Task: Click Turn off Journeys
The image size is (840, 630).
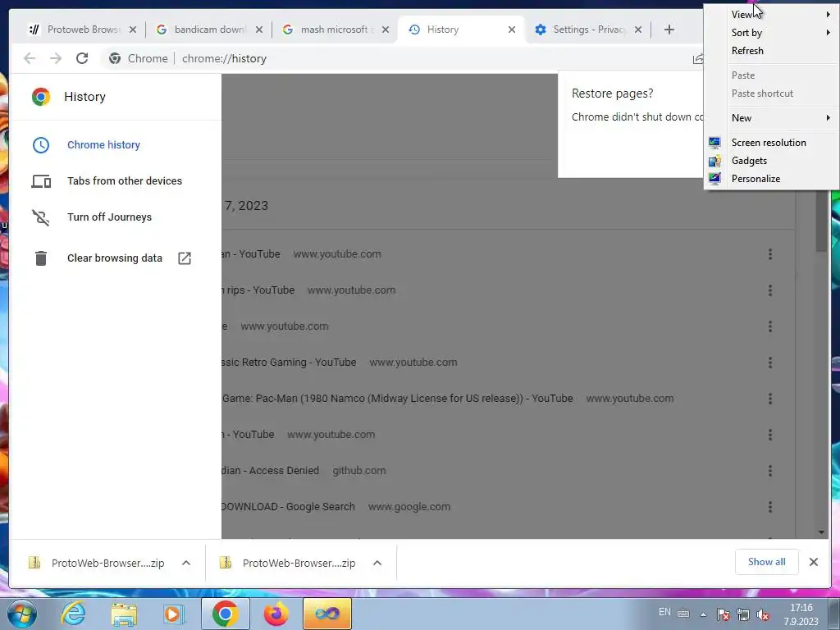Action: click(109, 217)
